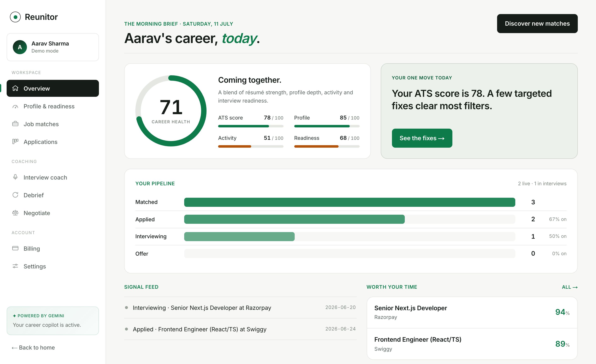Click the Settings sliders icon

pos(15,266)
